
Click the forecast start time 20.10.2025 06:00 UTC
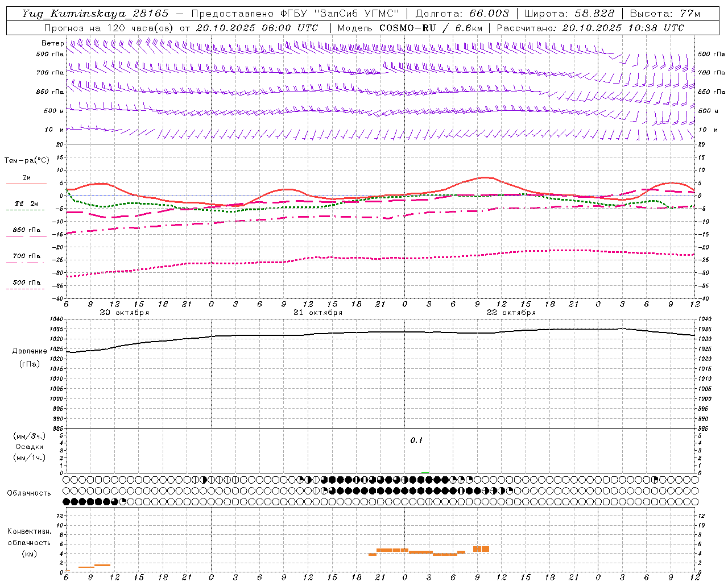tap(257, 28)
